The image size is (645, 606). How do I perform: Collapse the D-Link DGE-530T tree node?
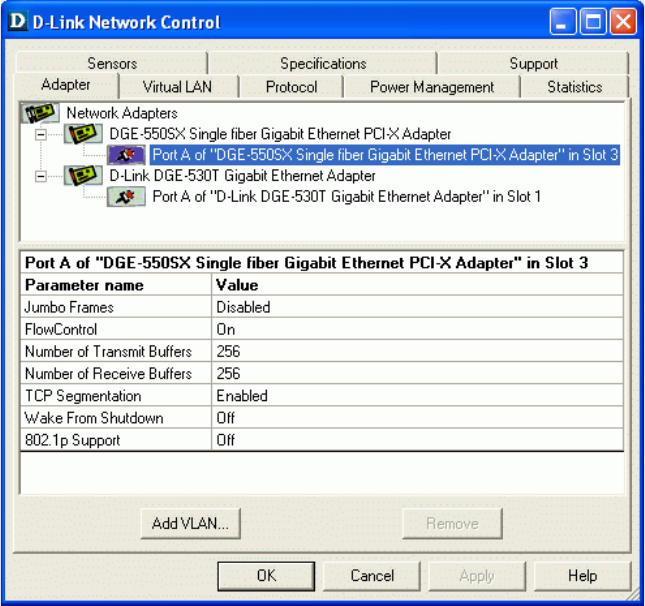40,176
